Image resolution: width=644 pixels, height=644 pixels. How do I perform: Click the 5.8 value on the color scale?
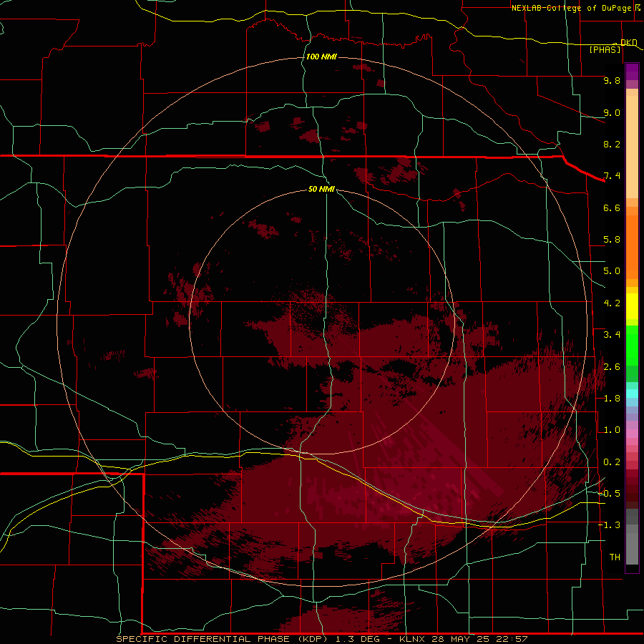612,240
